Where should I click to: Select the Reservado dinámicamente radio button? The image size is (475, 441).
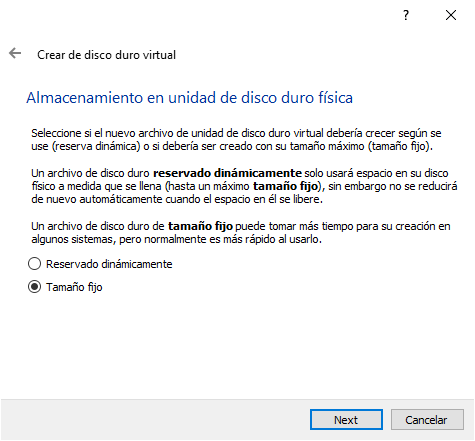[x=34, y=264]
